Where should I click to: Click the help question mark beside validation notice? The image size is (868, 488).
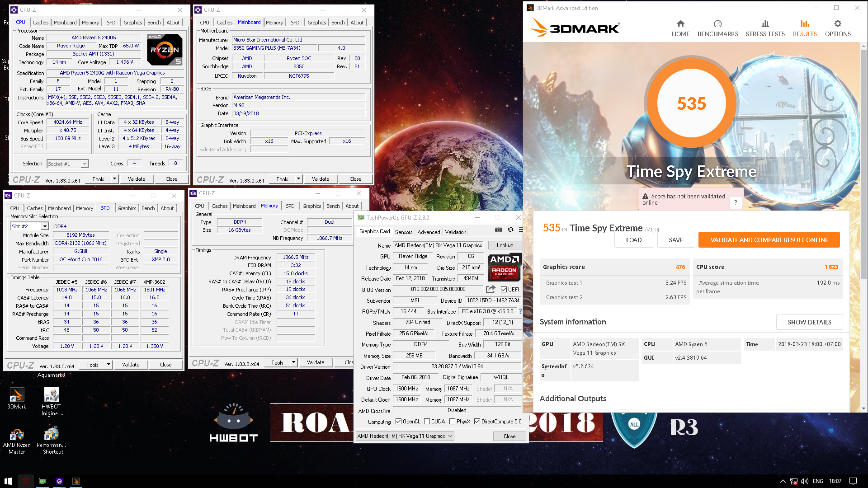click(736, 202)
